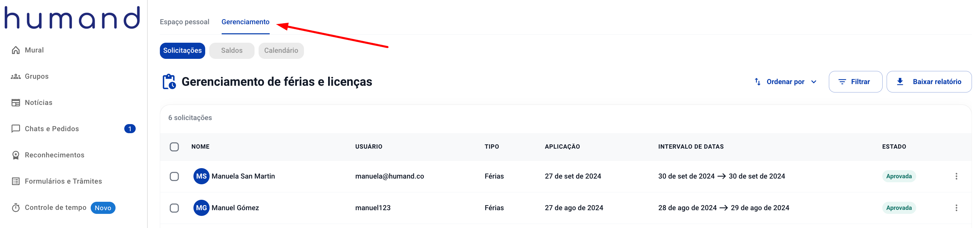Check the Manuel Gómez row checkbox
Image resolution: width=980 pixels, height=228 pixels.
[x=174, y=208]
